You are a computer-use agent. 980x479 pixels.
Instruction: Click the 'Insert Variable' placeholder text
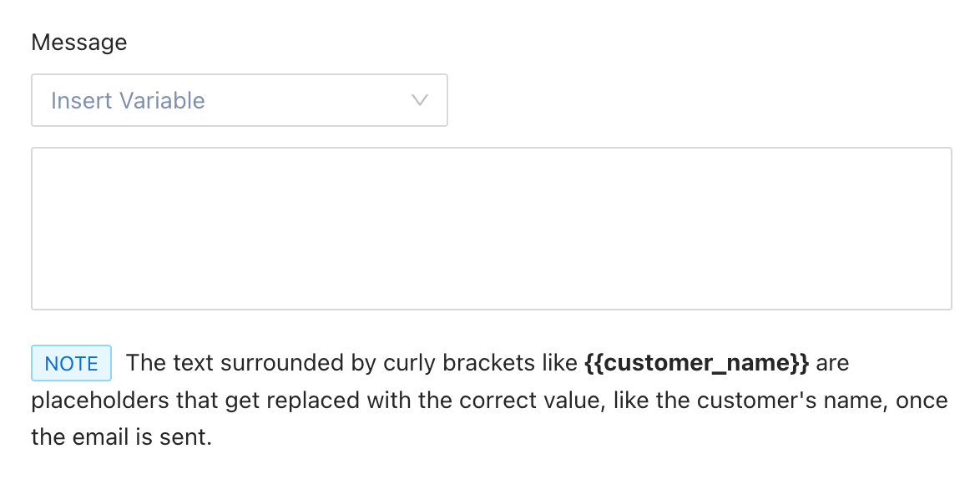click(x=128, y=101)
